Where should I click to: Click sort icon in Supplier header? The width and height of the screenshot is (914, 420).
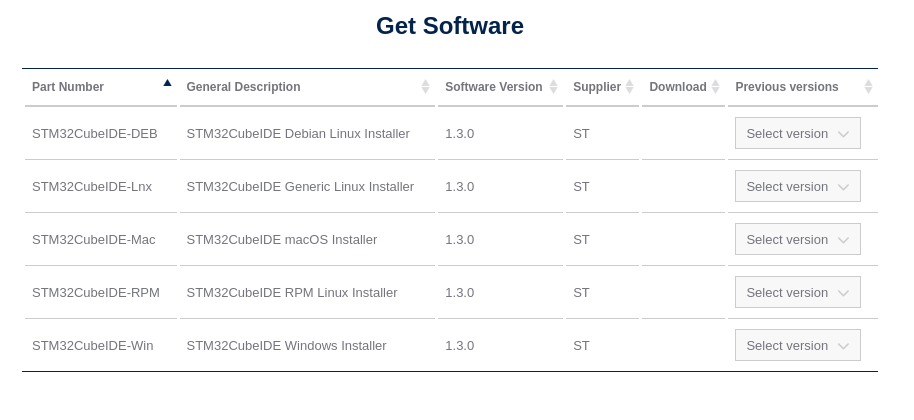coord(630,87)
